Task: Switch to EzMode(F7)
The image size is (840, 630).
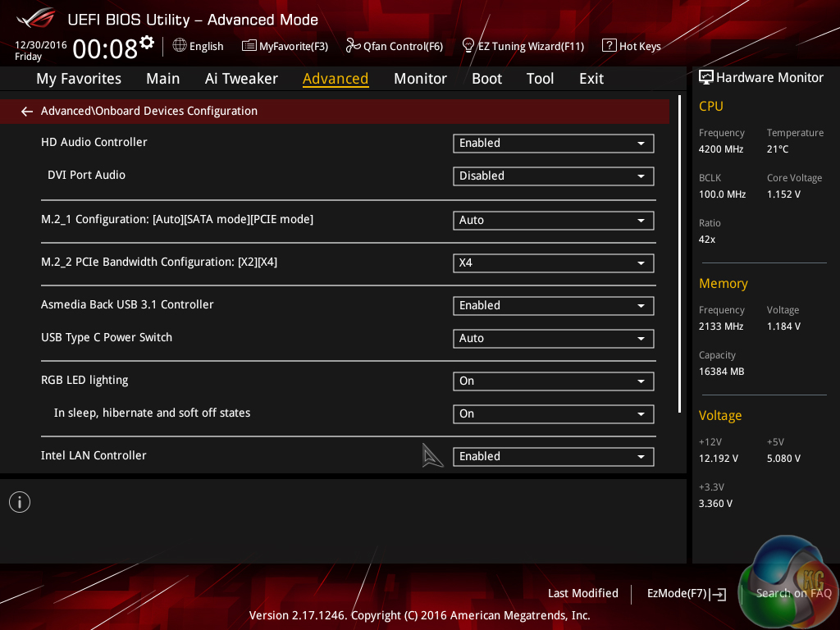Action: tap(687, 594)
